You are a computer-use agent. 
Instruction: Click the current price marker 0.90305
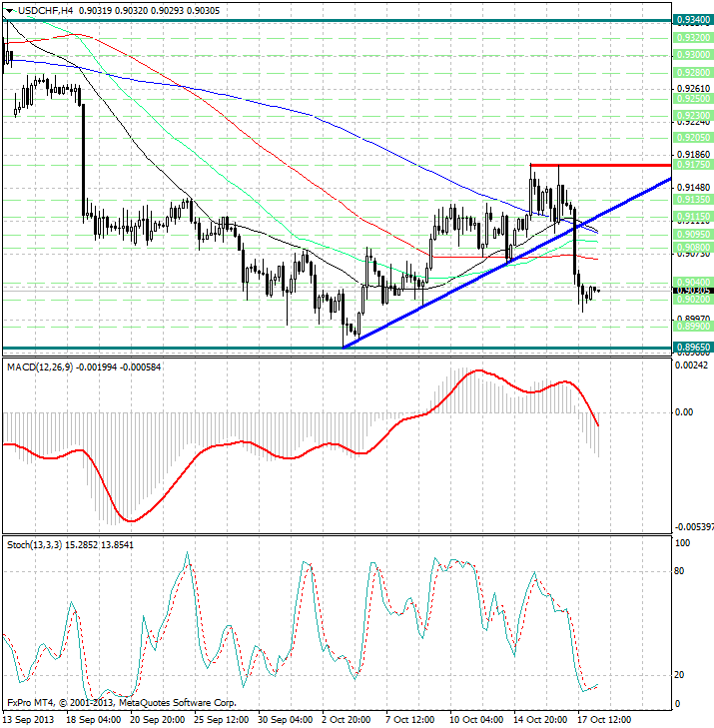click(693, 291)
